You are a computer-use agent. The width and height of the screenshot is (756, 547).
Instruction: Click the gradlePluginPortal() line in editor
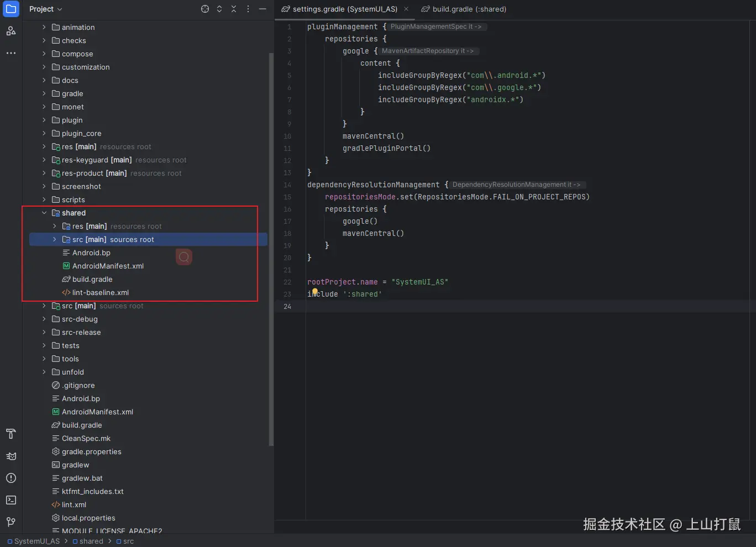pos(386,148)
